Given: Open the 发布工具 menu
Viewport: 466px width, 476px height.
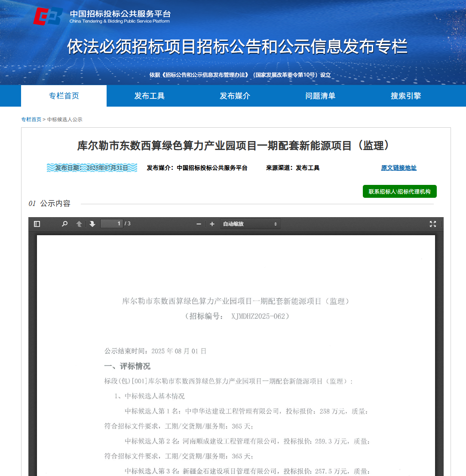Looking at the screenshot, I should tap(149, 96).
